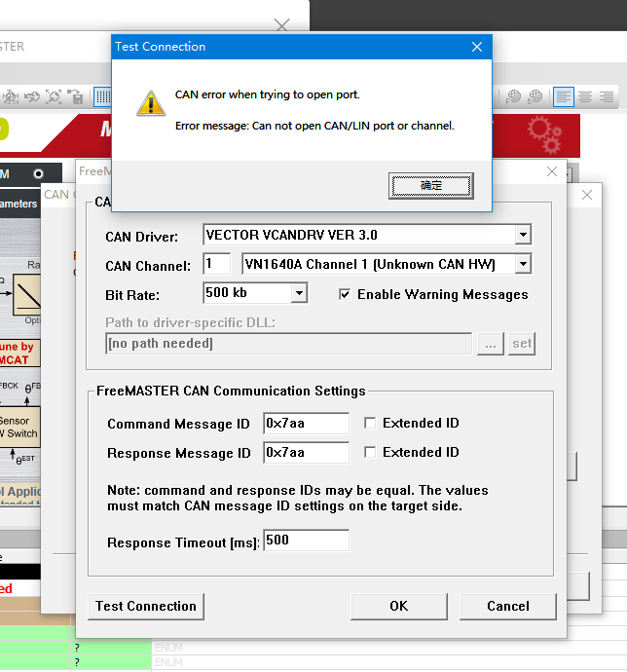This screenshot has width=627, height=672.
Task: Click the grayed frame-select toolbar icon
Action: click(x=54, y=96)
